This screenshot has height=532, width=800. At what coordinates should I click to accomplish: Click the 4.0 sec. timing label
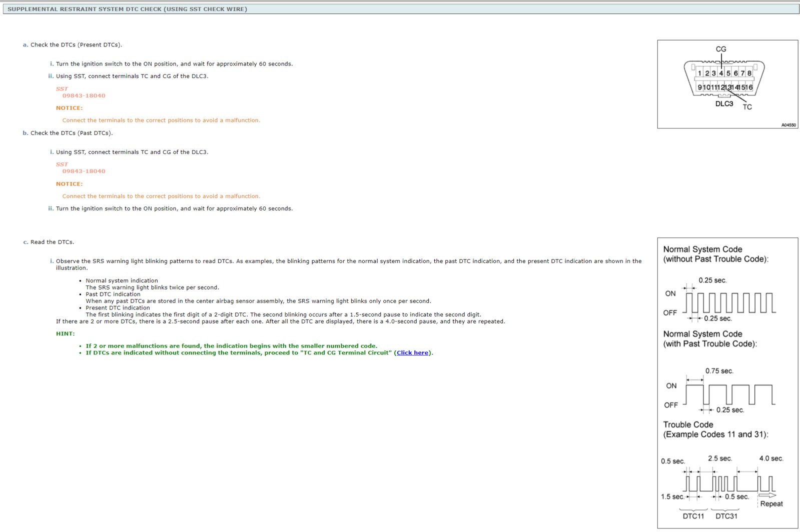771,458
